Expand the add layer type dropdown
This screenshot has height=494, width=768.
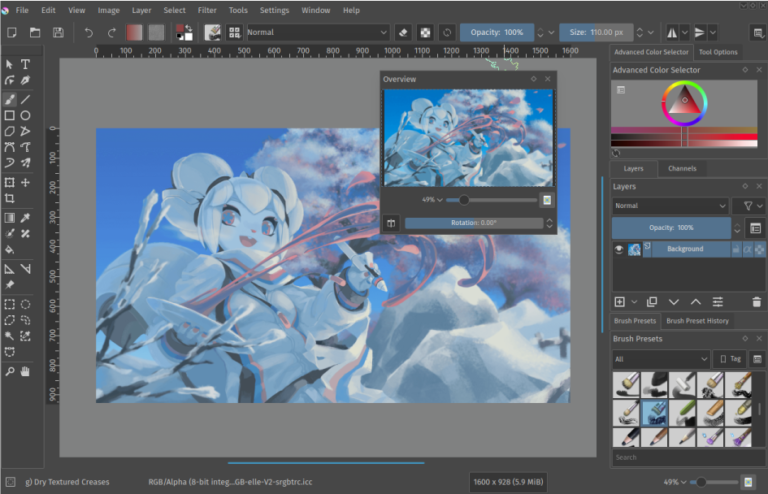(634, 302)
